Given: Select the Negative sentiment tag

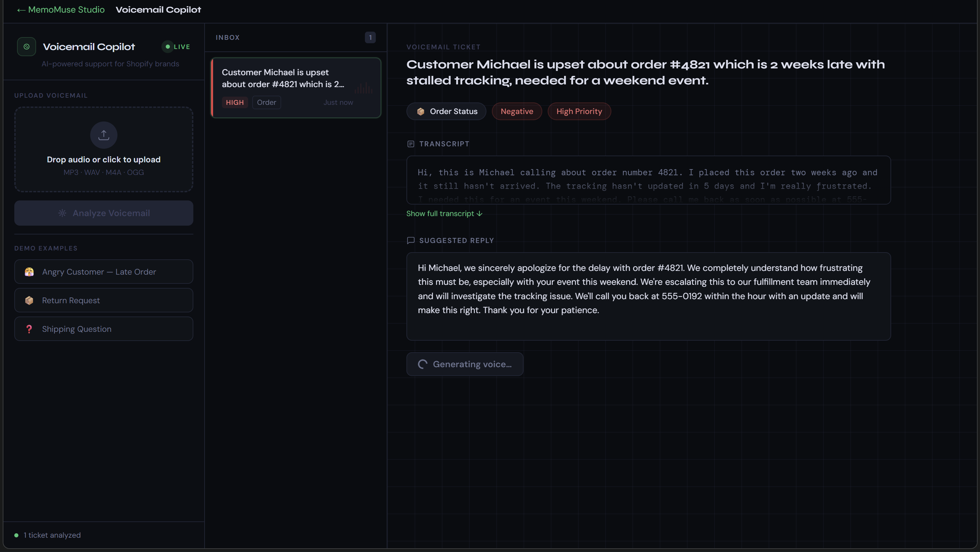Looking at the screenshot, I should tap(516, 112).
